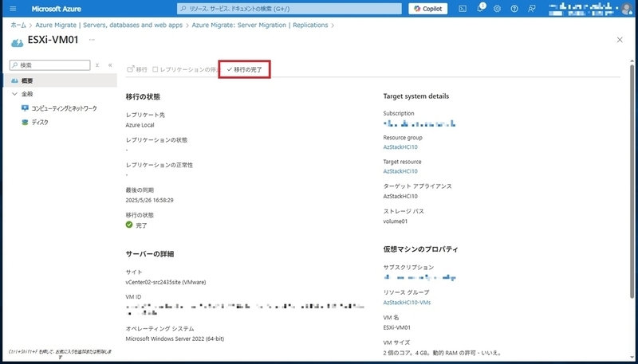Open the Subscription link under Target system details
The image size is (638, 364).
point(419,123)
